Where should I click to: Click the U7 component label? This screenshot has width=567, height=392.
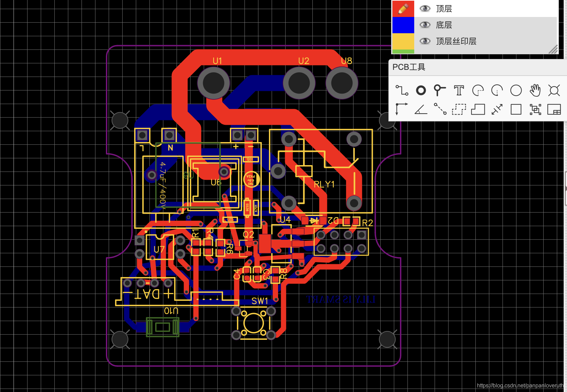(159, 250)
